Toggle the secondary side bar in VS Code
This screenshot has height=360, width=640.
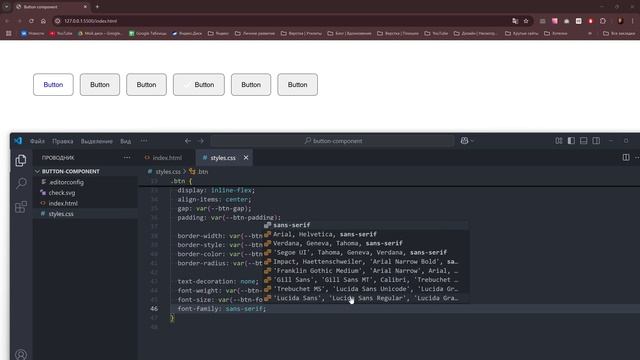pyautogui.click(x=596, y=140)
